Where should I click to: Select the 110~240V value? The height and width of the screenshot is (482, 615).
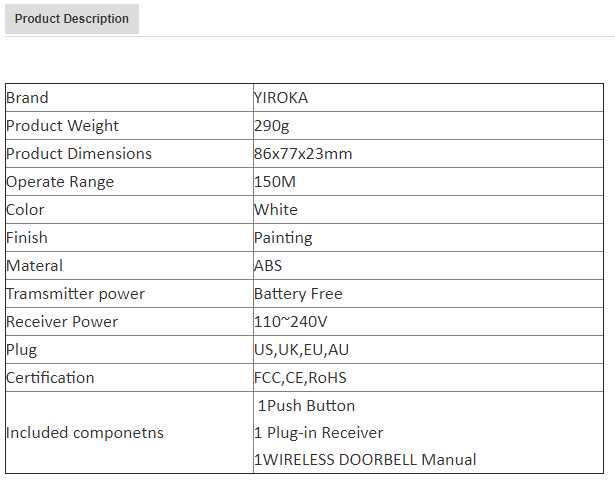tap(289, 322)
